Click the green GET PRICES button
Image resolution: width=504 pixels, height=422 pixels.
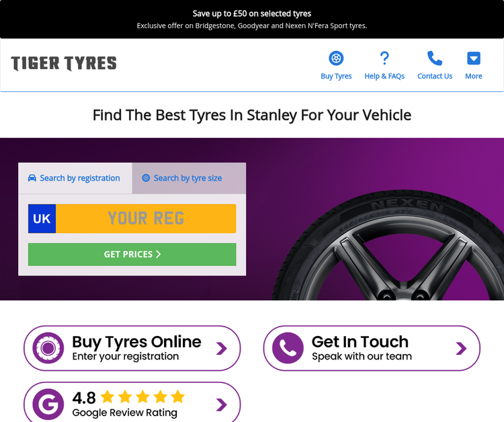(132, 254)
